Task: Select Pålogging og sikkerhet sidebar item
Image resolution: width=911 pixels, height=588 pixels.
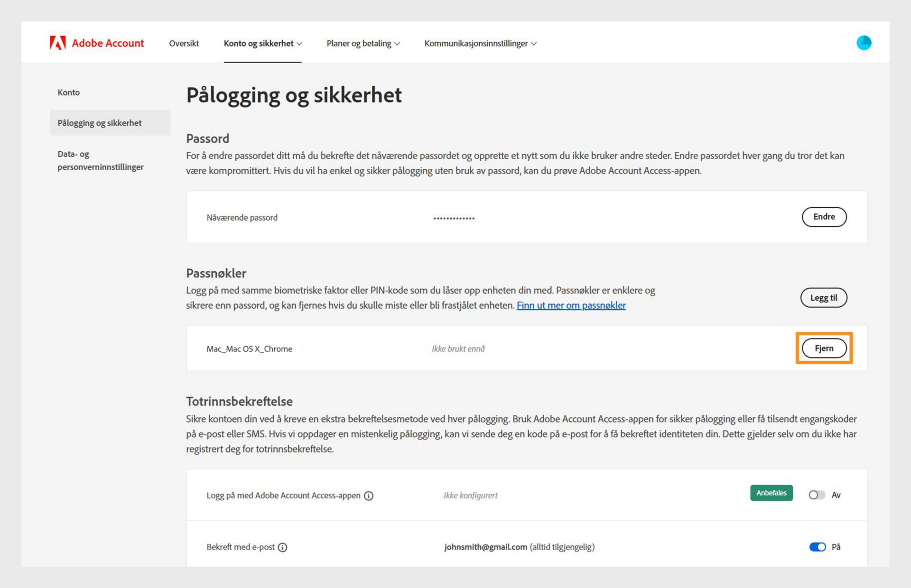Action: (x=100, y=123)
